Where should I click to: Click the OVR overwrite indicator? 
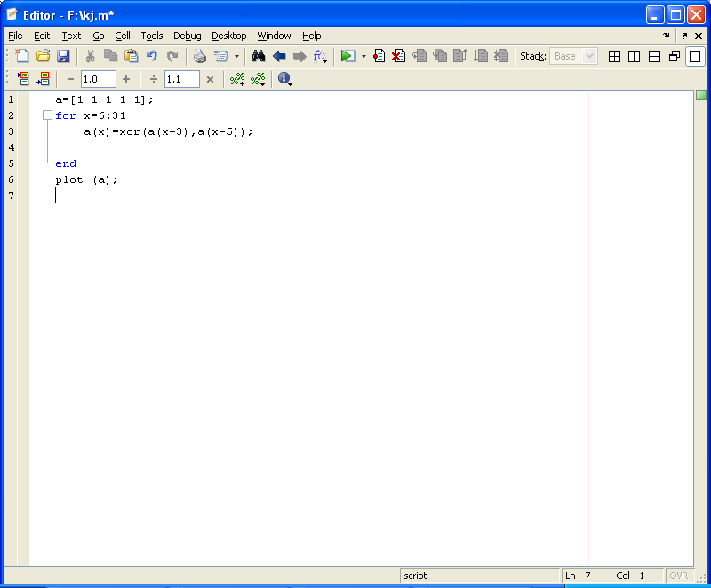pos(679,576)
